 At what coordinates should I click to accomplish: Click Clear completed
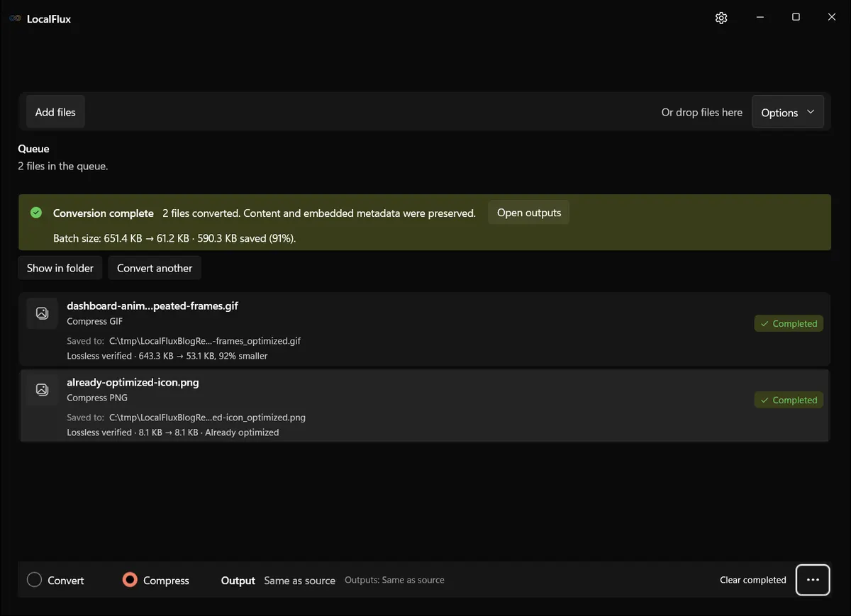(x=753, y=580)
